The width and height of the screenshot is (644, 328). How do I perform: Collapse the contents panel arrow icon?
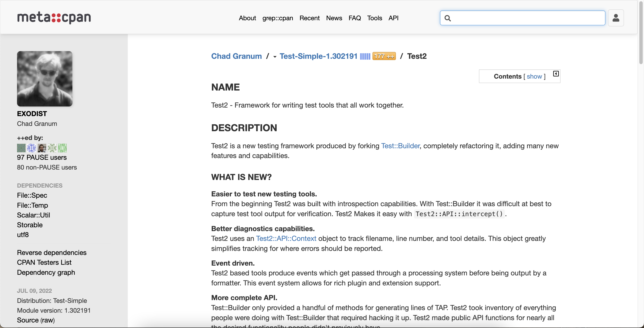pos(556,74)
